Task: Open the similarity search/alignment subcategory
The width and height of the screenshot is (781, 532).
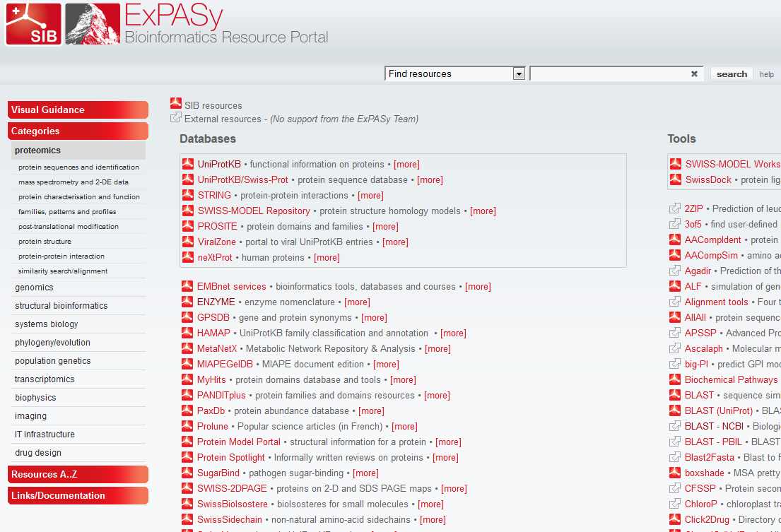Action: click(x=63, y=271)
